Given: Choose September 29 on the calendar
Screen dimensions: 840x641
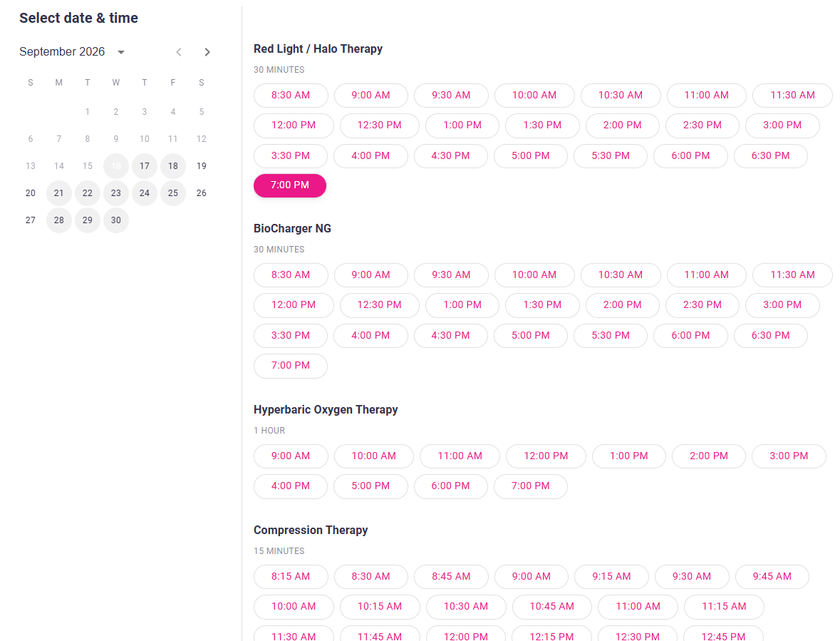Looking at the screenshot, I should pyautogui.click(x=88, y=220).
